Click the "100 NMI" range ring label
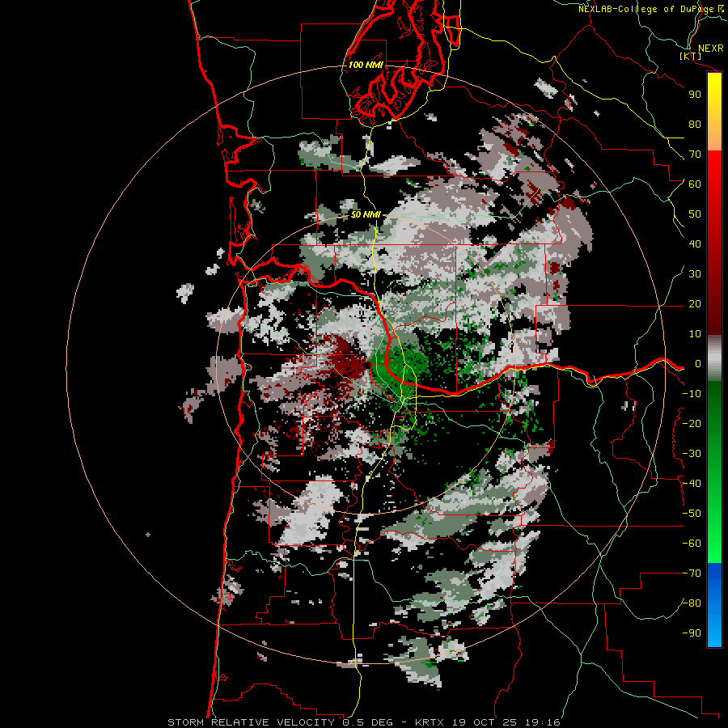728x728 pixels. pyautogui.click(x=366, y=65)
